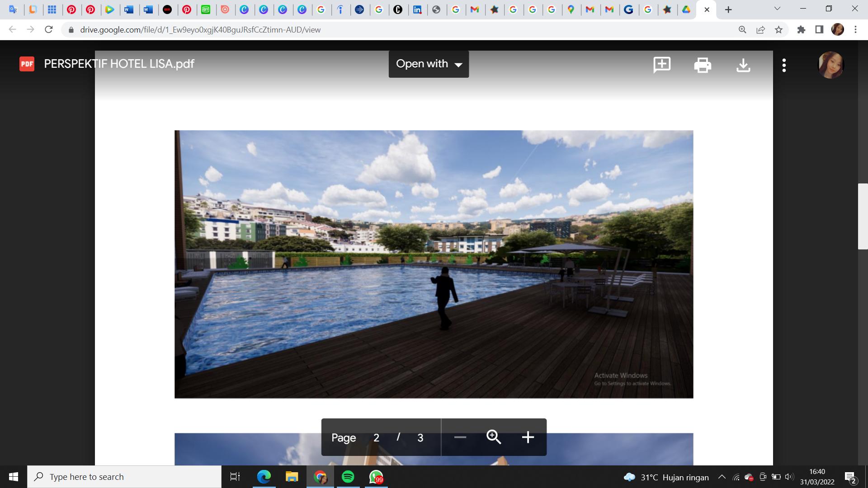
Task: Expand the tab search chevron
Action: tap(777, 9)
